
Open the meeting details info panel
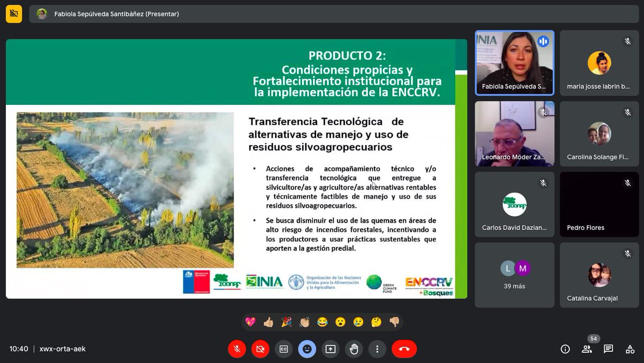point(565,349)
